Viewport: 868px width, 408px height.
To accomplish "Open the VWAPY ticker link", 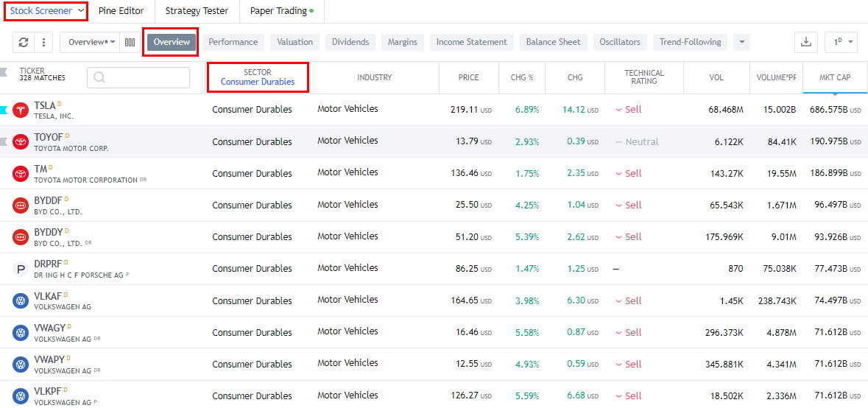I will pos(50,360).
